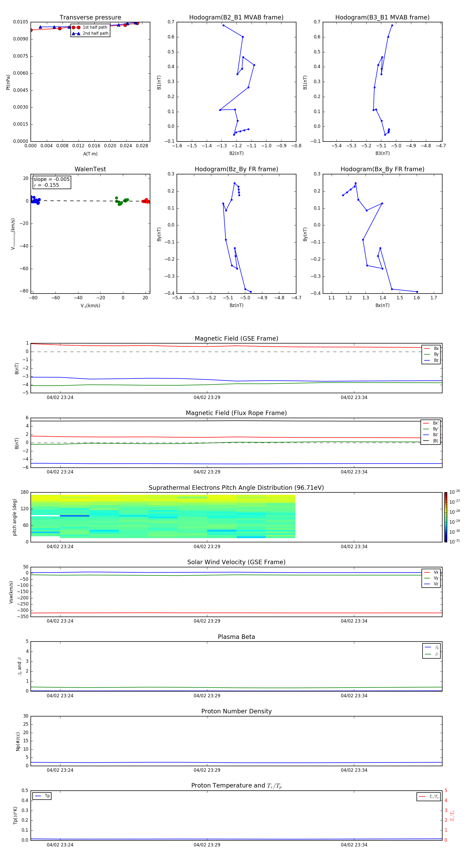Click the pitch angle color scale bar

[446, 517]
